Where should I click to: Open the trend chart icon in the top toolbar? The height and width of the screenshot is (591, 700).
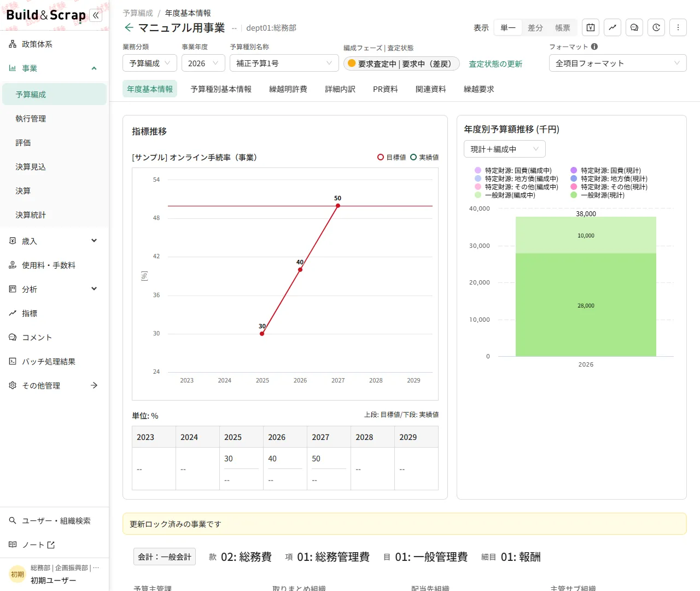coord(612,27)
